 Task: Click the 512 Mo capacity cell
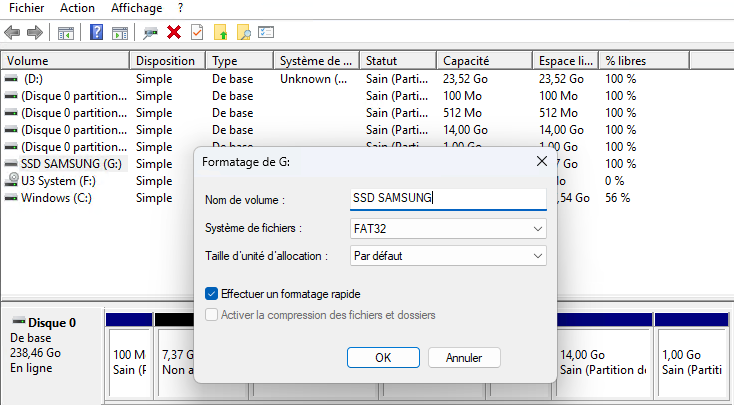click(462, 113)
